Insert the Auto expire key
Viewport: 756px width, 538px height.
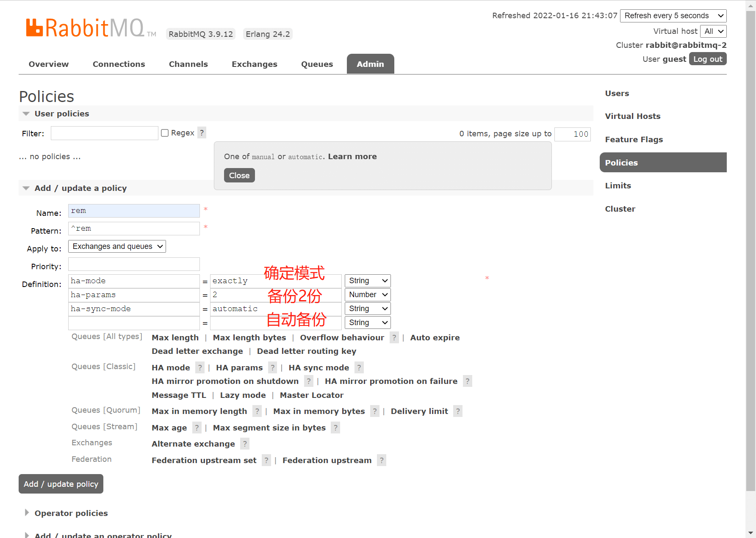(435, 338)
